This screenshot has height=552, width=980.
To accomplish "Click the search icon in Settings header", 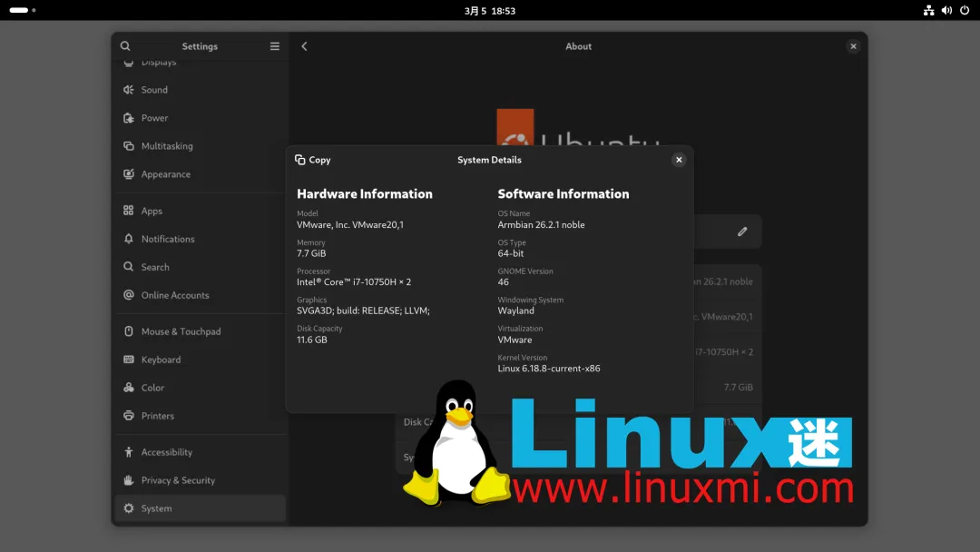I will pyautogui.click(x=125, y=46).
